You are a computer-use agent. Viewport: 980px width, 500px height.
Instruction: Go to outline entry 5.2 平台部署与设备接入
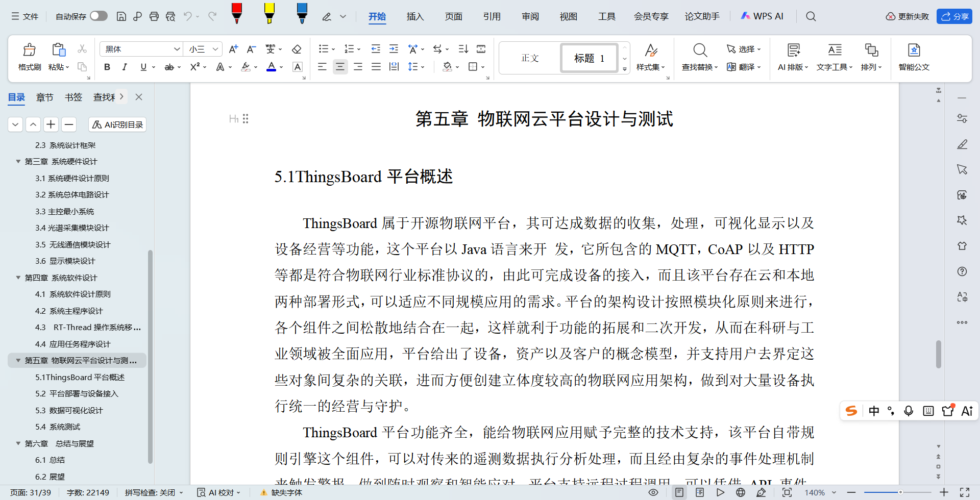[77, 393]
